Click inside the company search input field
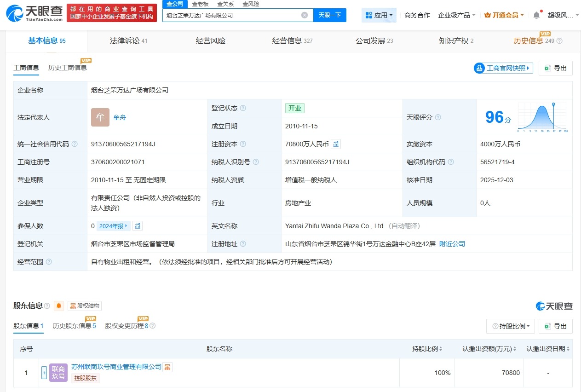 230,15
